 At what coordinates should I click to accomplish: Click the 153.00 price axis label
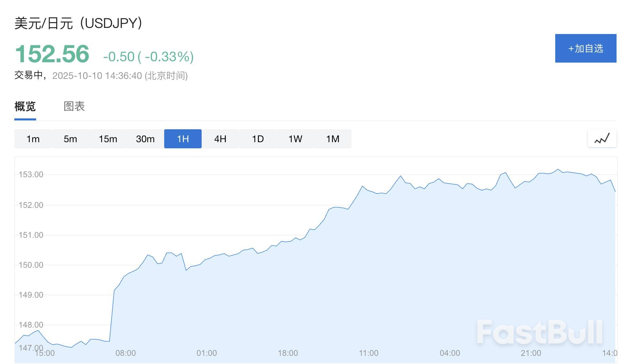[x=31, y=175]
